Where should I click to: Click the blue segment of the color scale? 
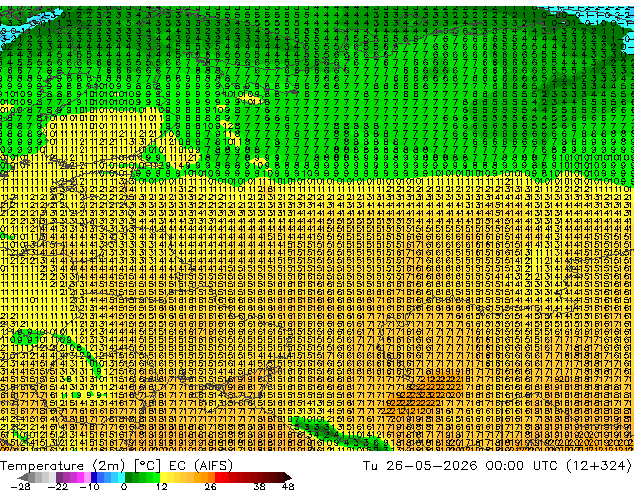coord(108,477)
